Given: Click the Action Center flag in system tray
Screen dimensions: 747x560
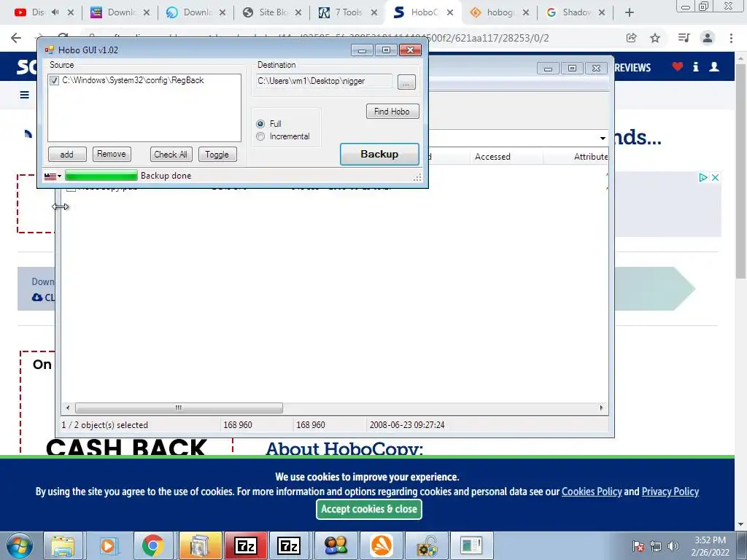Looking at the screenshot, I should (638, 546).
